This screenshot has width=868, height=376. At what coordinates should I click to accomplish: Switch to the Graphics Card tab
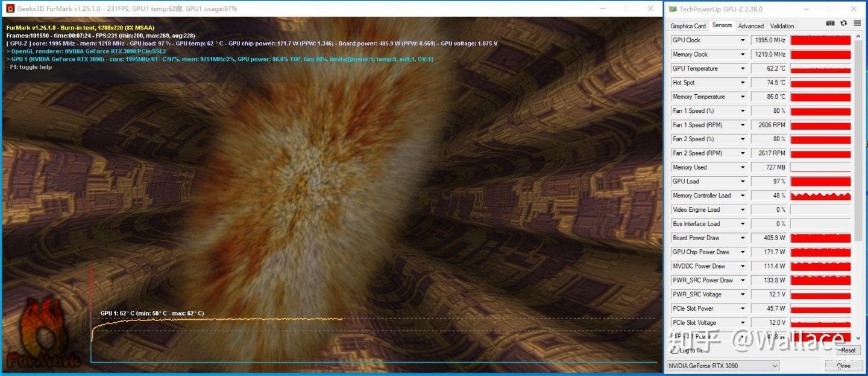tap(688, 26)
